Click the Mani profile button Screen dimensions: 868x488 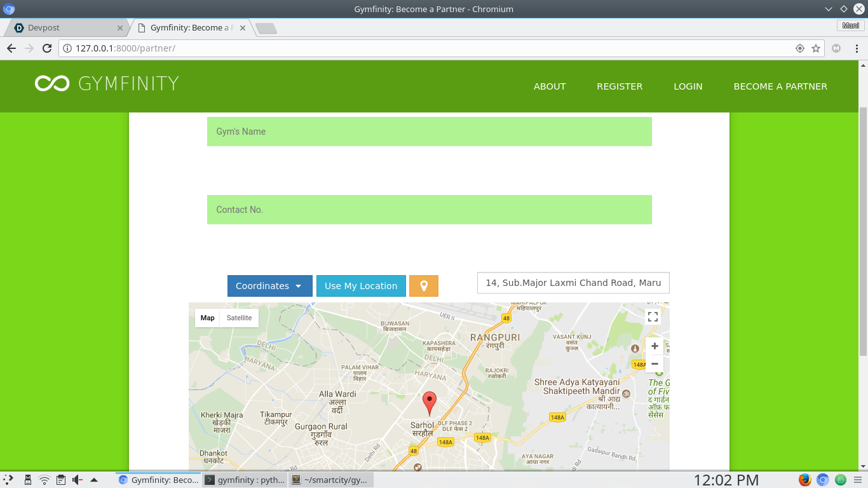coord(851,25)
